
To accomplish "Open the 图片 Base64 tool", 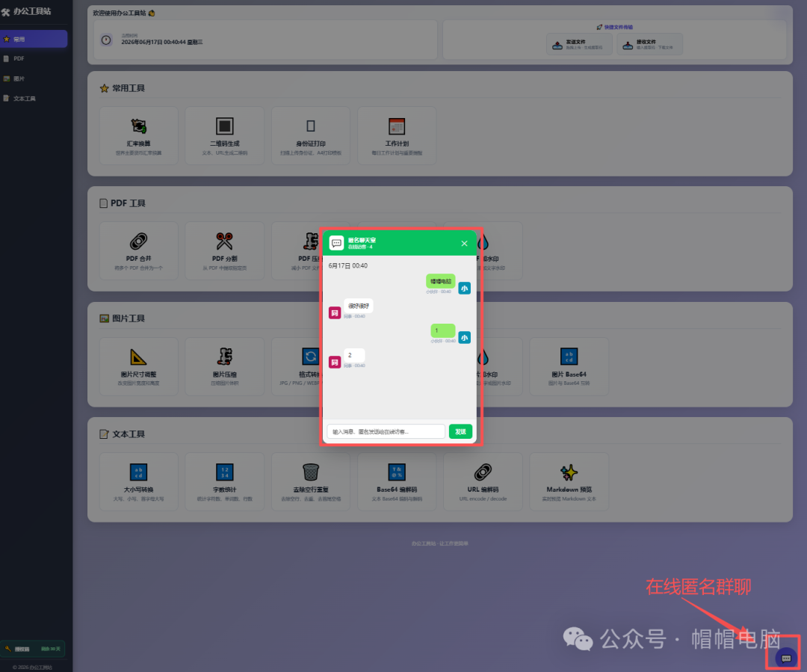I will (x=569, y=366).
